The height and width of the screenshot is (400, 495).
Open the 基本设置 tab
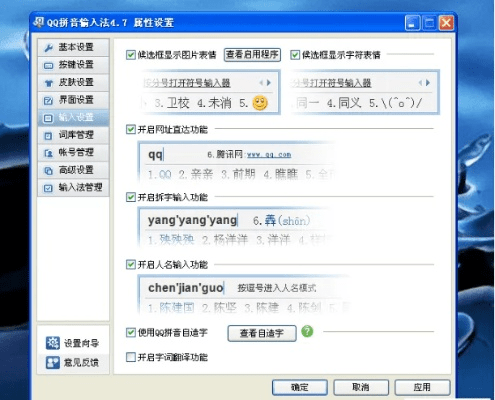pos(73,47)
